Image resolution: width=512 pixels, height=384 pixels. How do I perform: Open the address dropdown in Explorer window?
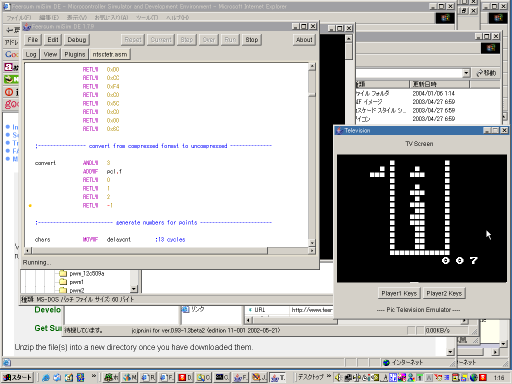click(x=466, y=73)
